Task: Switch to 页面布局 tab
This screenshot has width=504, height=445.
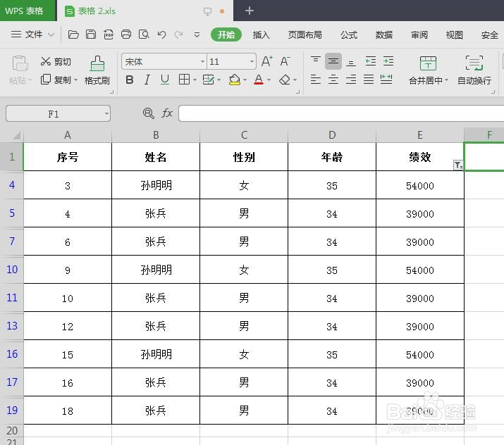Action: [x=305, y=35]
